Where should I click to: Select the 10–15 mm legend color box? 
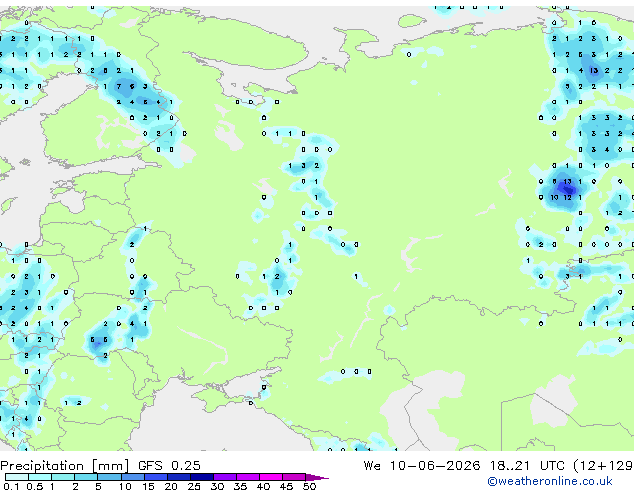(x=132, y=477)
